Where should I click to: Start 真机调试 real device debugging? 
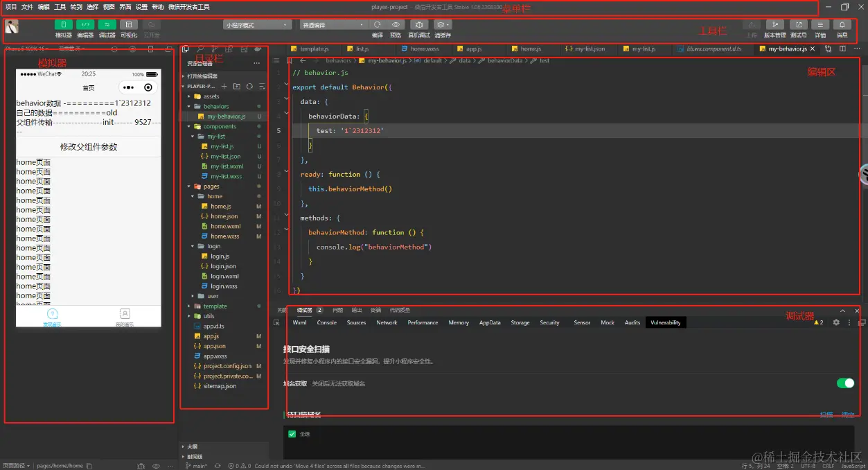point(419,24)
